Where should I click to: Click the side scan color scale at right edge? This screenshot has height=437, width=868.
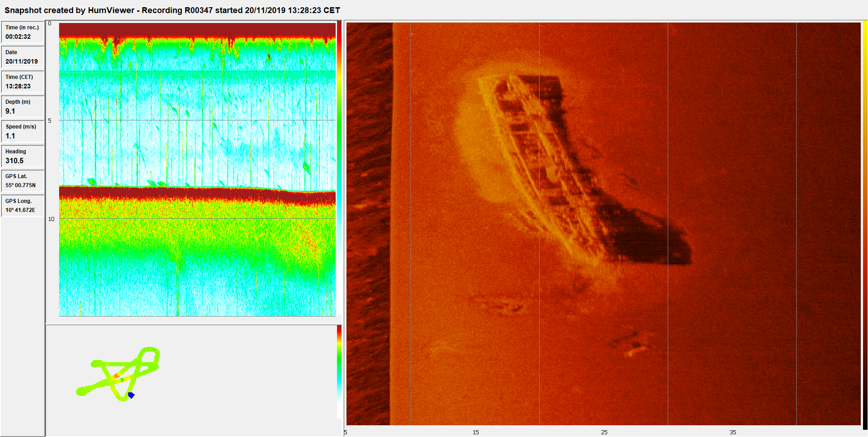[x=865, y=225]
